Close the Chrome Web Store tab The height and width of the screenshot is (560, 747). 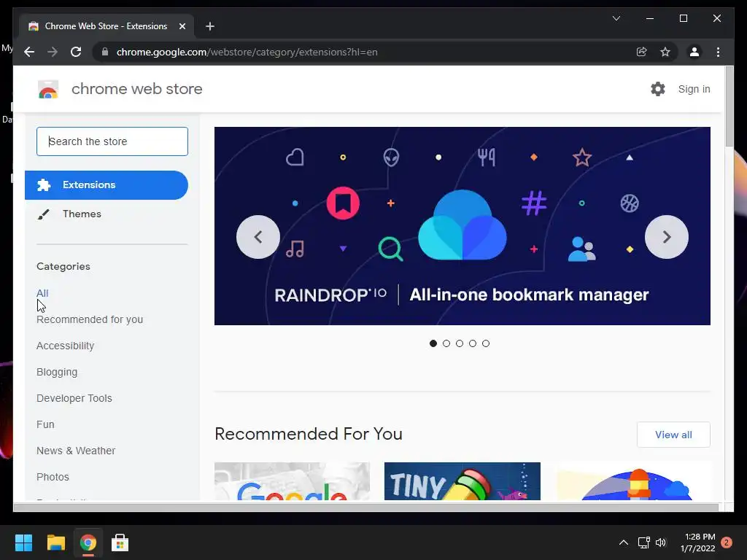point(182,26)
